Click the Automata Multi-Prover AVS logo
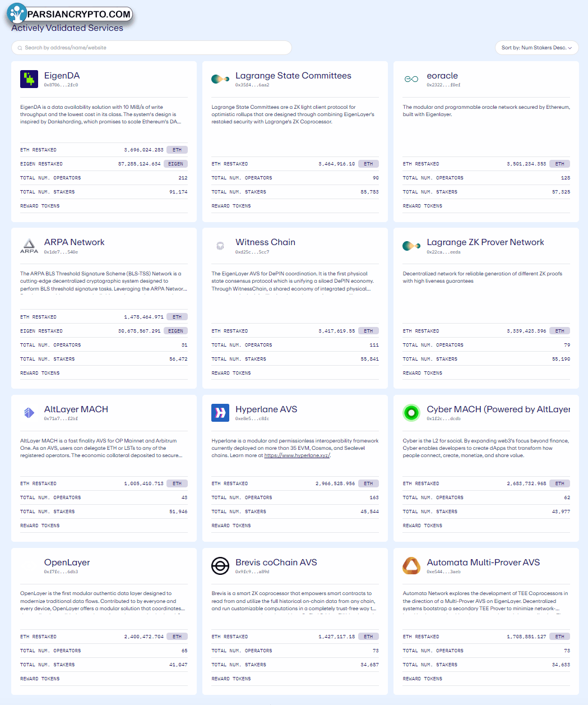This screenshot has width=588, height=705. point(411,566)
